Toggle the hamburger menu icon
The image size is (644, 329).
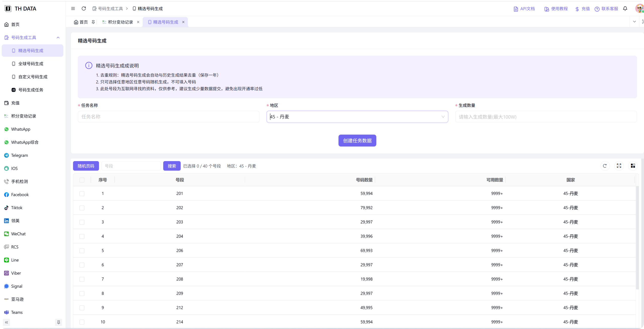(x=73, y=9)
